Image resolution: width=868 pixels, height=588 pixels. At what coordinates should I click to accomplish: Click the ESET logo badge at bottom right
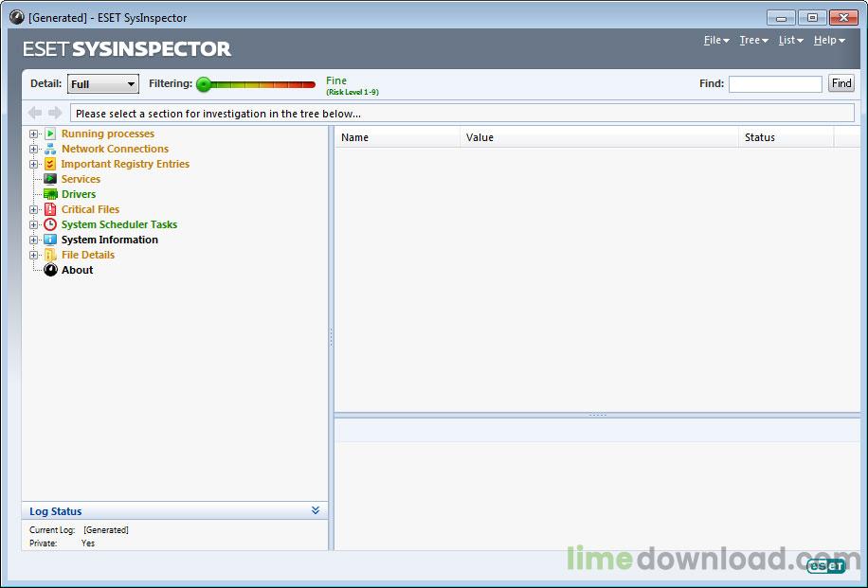(x=826, y=566)
